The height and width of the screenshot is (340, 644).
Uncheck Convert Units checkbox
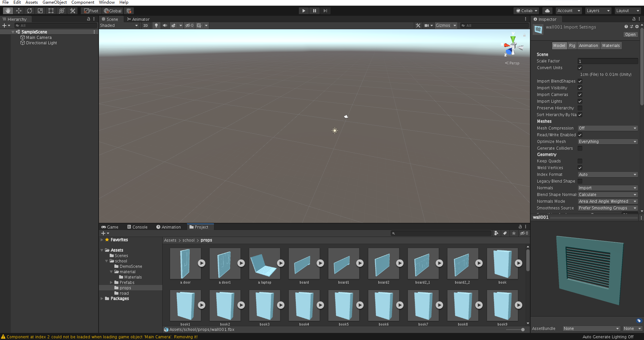(580, 68)
